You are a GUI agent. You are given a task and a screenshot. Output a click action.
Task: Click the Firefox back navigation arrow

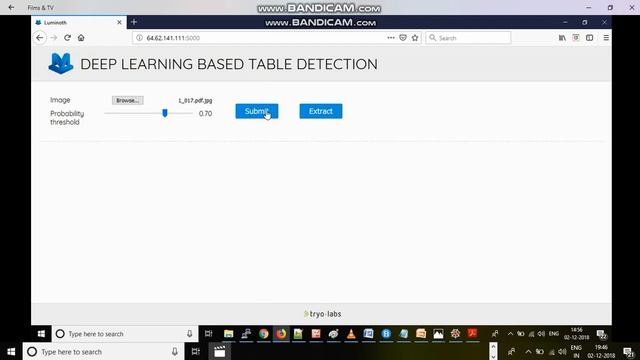click(40, 38)
